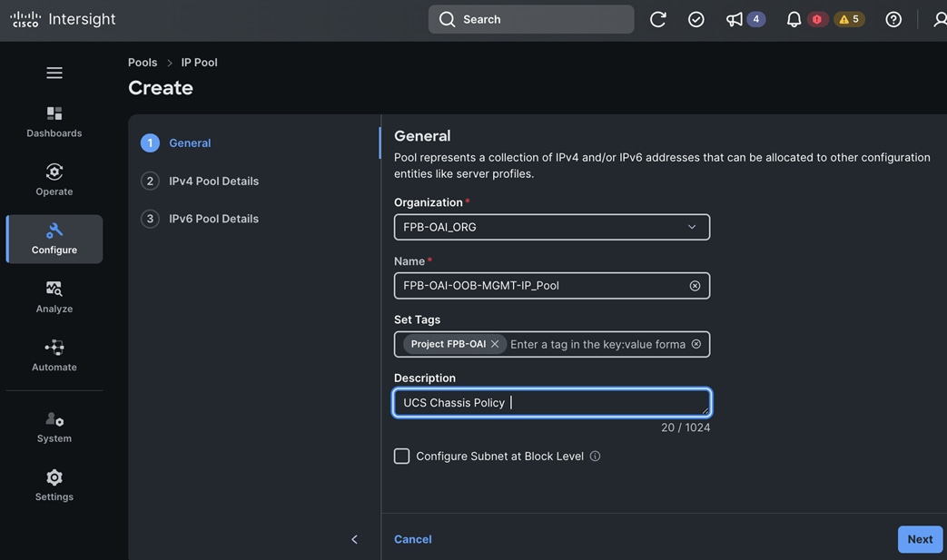Click the Search field in the top bar
The width and height of the screenshot is (947, 560).
click(531, 19)
